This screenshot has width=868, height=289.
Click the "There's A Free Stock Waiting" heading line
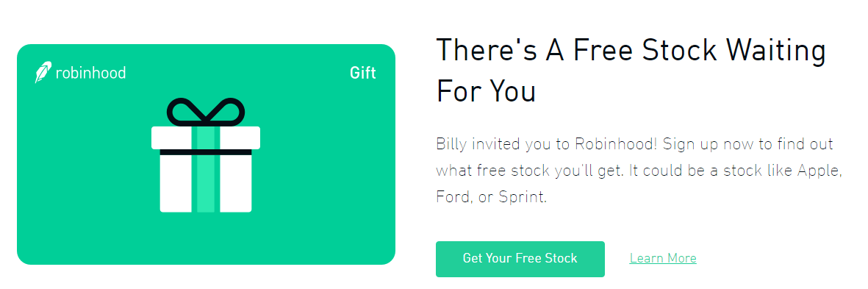pos(631,51)
